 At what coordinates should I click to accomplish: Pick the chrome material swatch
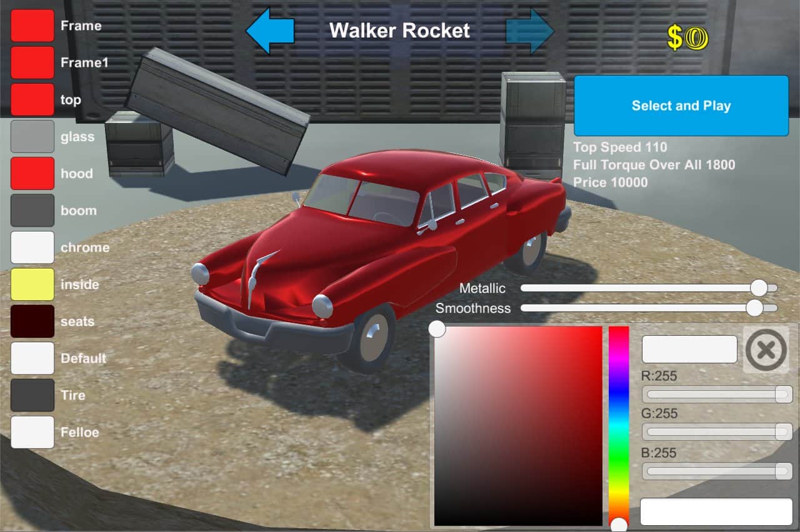(x=32, y=247)
